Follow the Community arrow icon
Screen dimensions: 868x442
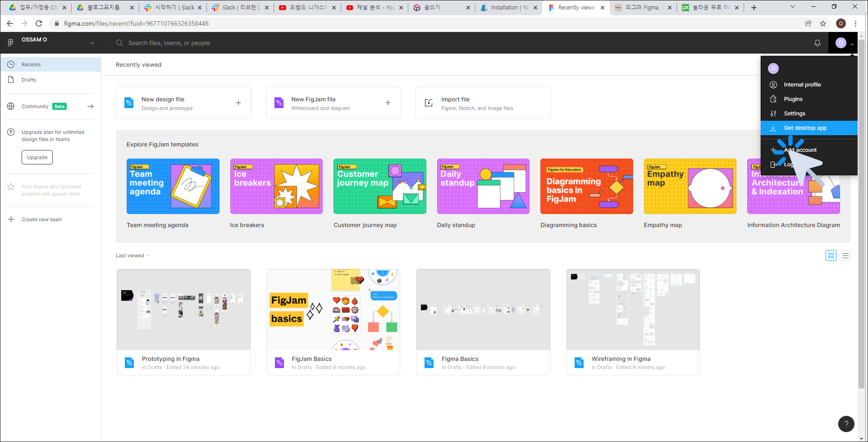click(90, 106)
